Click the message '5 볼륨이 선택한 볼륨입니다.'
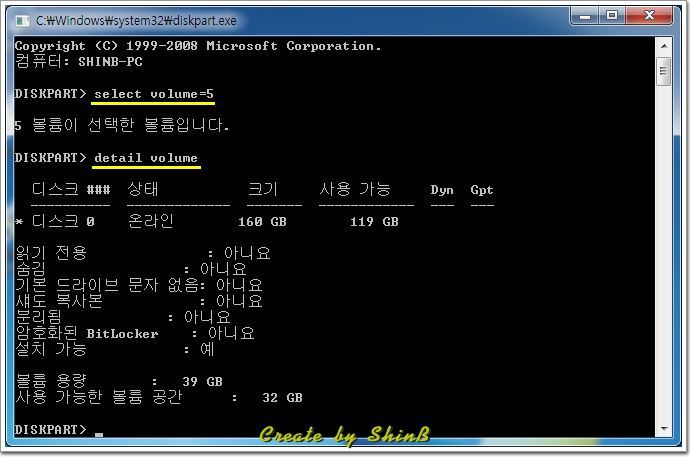Viewport: 691px width, 457px height. click(x=122, y=125)
